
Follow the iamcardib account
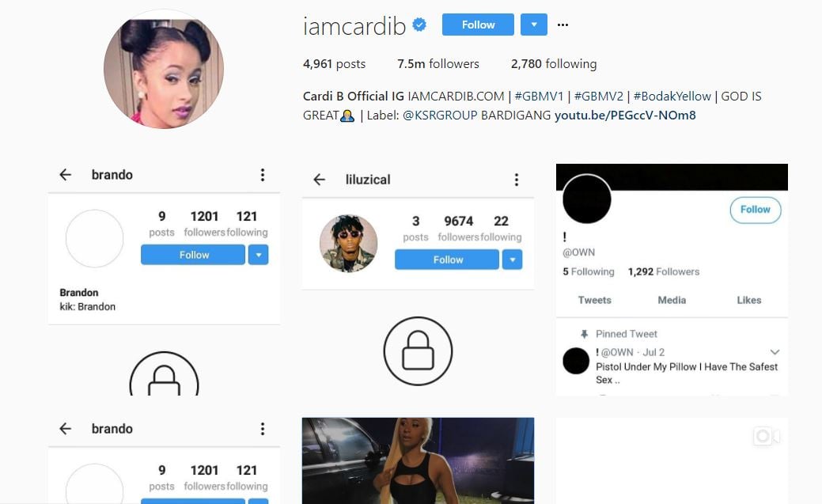(478, 25)
